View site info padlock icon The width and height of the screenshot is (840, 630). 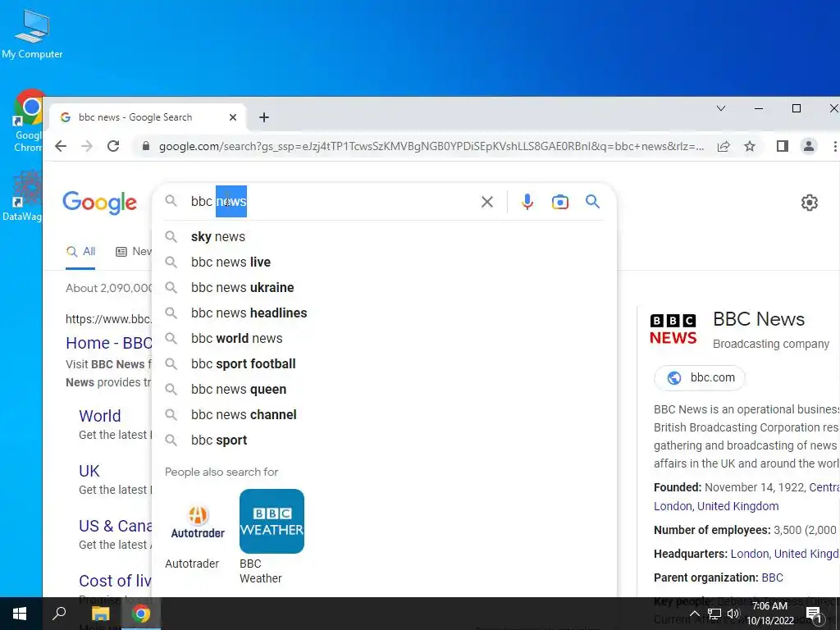pyautogui.click(x=145, y=146)
